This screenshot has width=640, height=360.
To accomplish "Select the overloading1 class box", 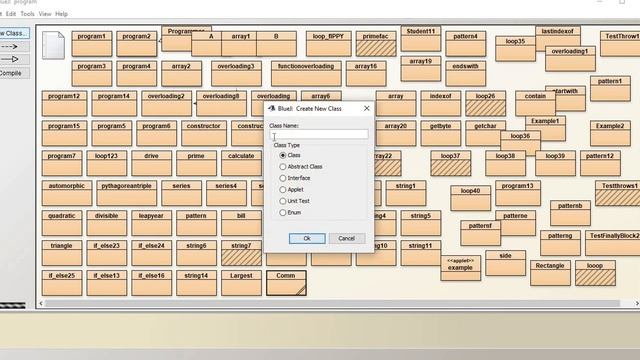I will point(570,59).
